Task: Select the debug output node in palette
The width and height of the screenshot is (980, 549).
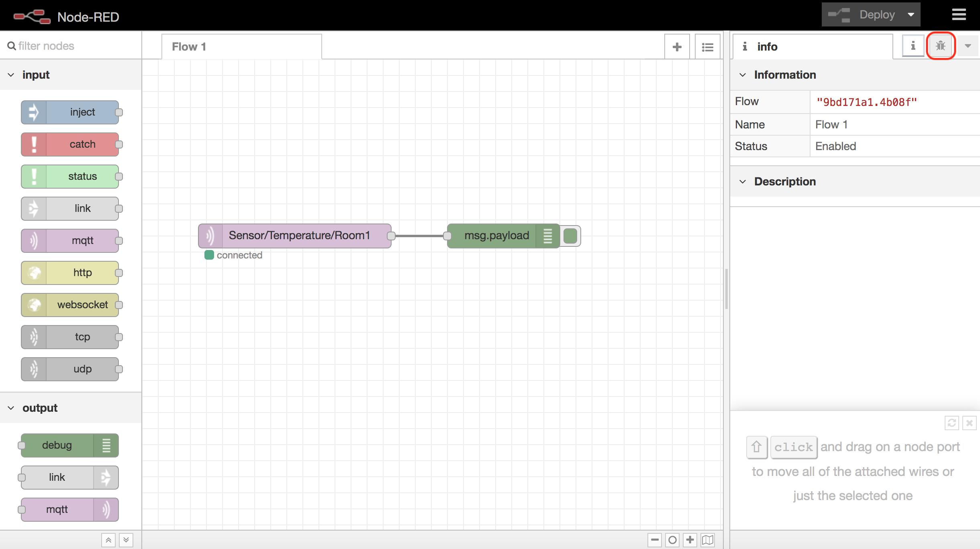Action: [70, 445]
